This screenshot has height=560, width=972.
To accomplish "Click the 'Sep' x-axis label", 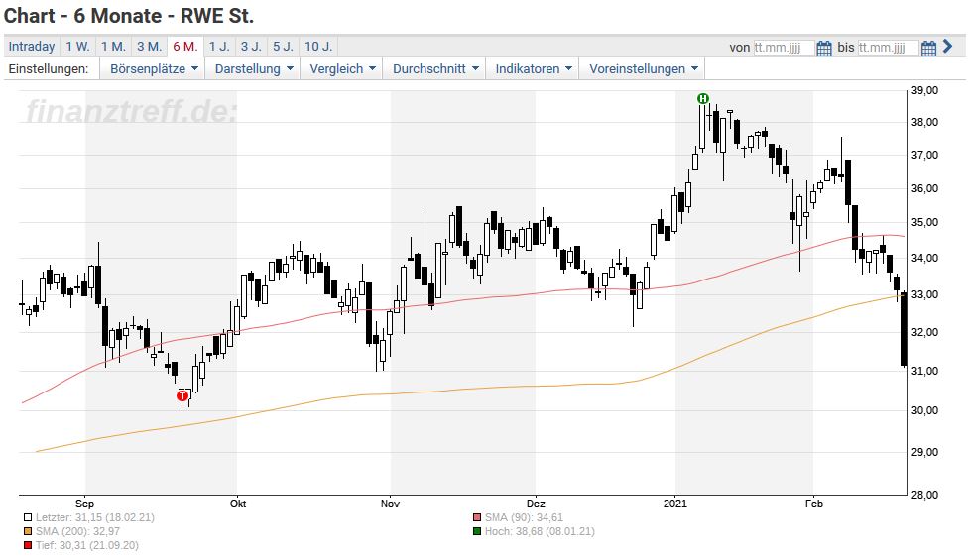I will point(84,504).
